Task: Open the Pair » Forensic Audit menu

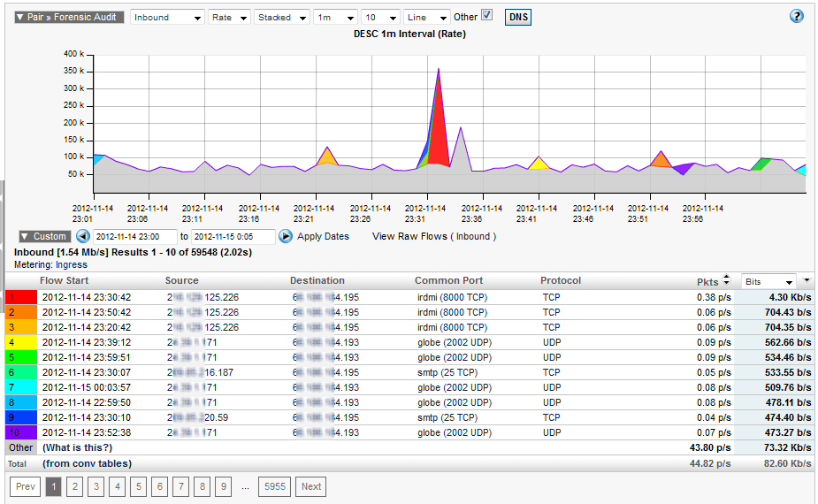Action: pos(69,17)
